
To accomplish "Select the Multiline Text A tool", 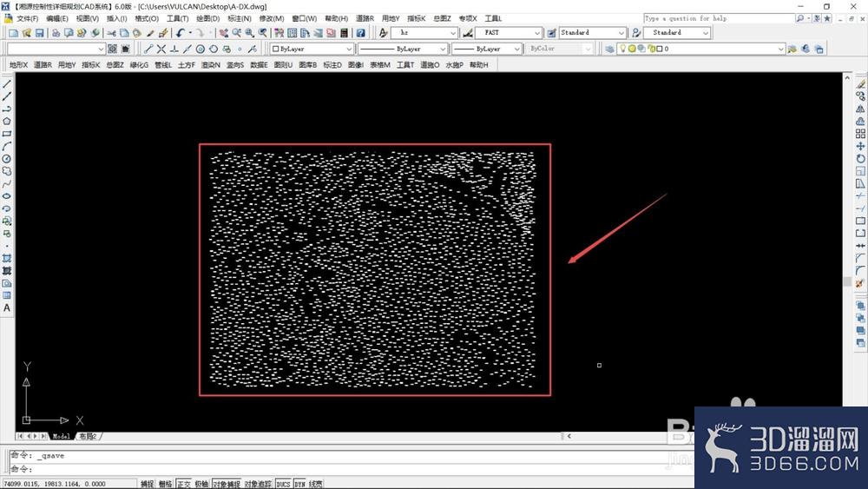I will click(7, 308).
